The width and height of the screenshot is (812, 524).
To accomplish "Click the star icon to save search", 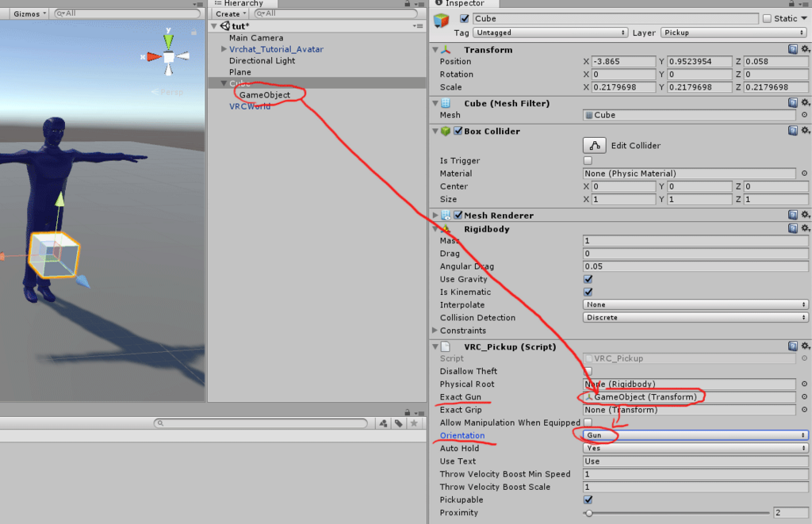I will click(414, 423).
